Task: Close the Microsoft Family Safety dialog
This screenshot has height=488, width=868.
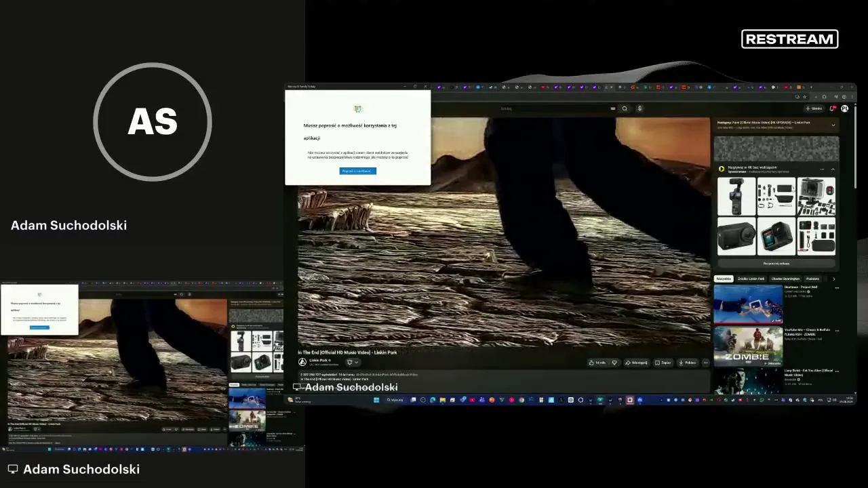Action: [425, 87]
